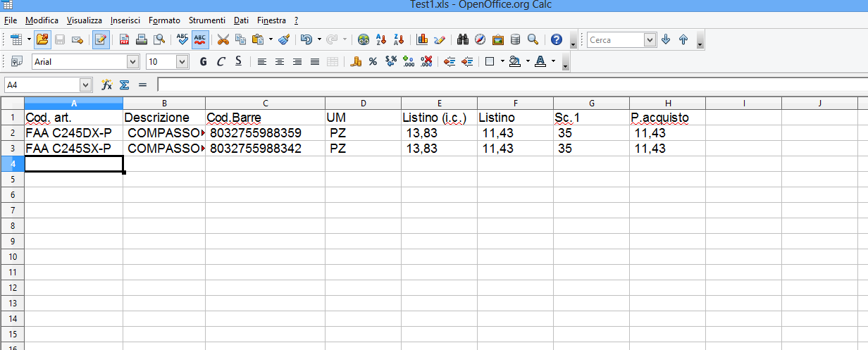The width and height of the screenshot is (868, 350).
Task: Add a decimal place
Action: [x=409, y=62]
